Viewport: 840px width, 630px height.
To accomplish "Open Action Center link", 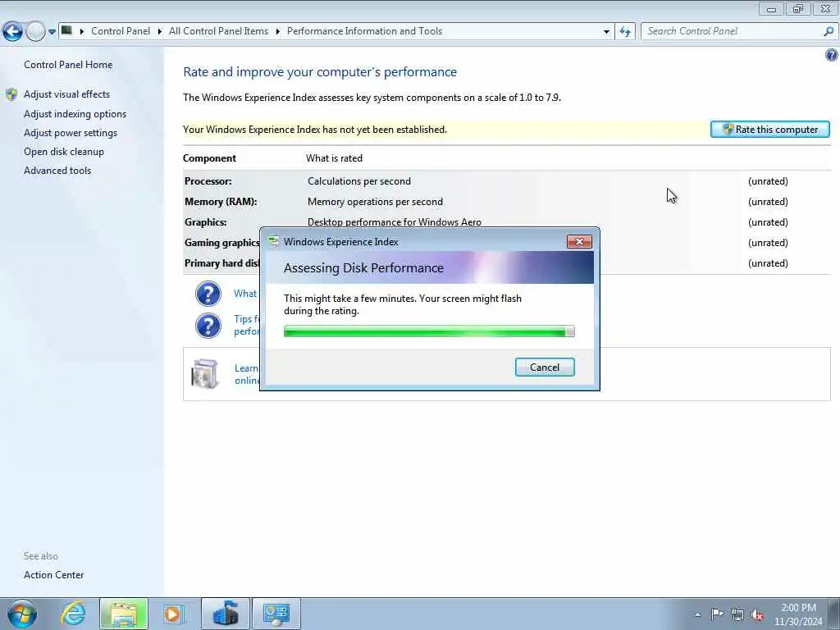I will [x=53, y=574].
